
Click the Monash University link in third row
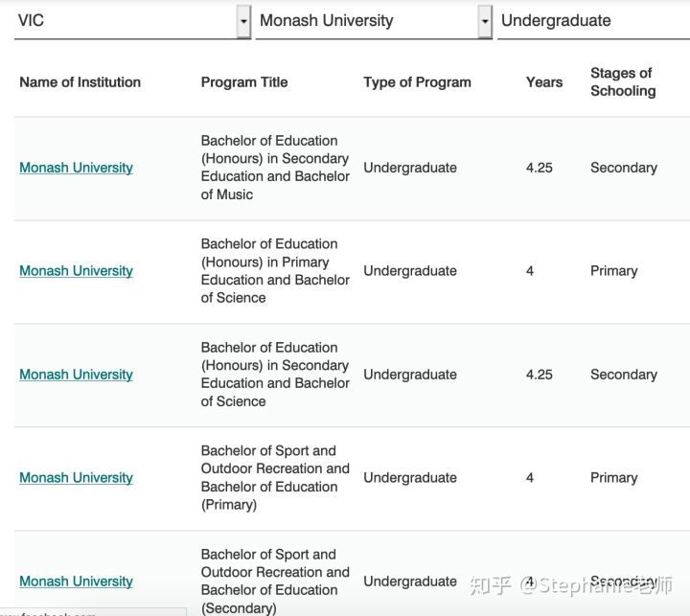pyautogui.click(x=76, y=375)
